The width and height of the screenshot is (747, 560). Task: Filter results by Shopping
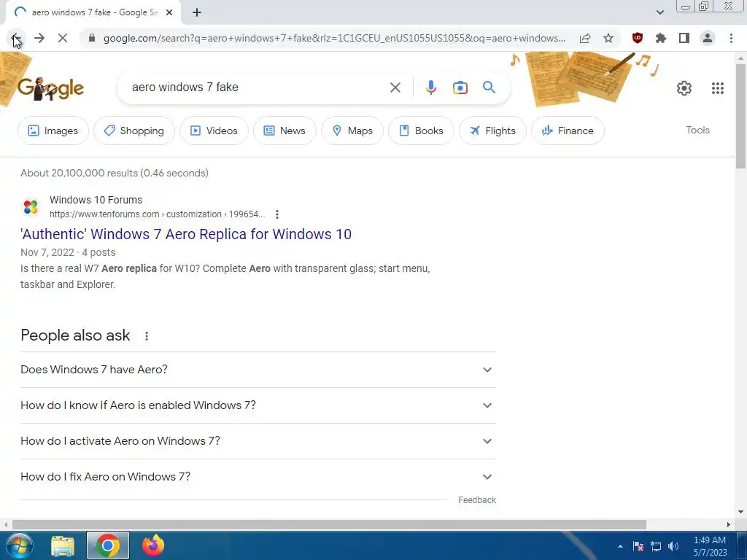[x=134, y=131]
